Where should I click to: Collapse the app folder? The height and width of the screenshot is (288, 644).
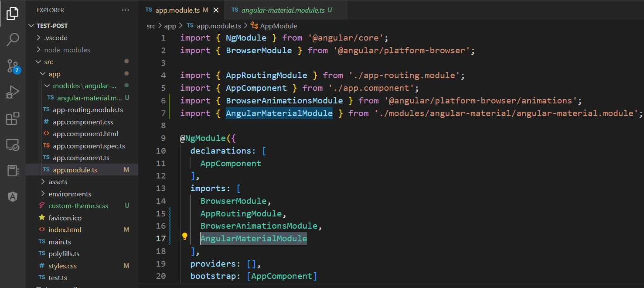coord(43,74)
